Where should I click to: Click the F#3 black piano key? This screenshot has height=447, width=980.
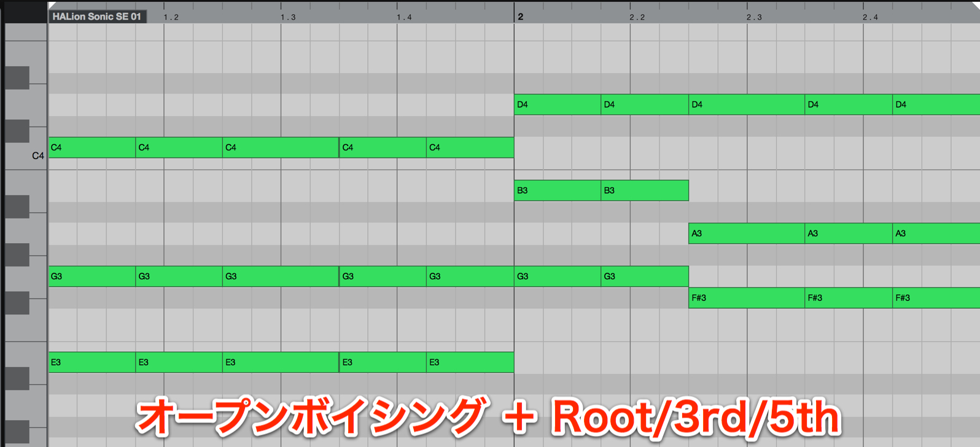(x=17, y=303)
